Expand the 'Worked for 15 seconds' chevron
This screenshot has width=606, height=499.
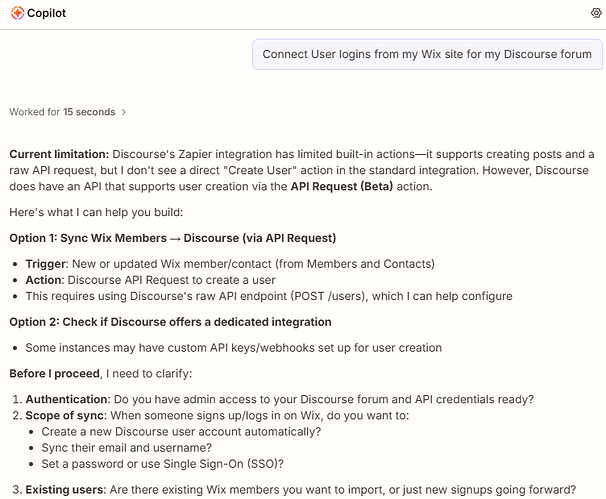click(124, 112)
